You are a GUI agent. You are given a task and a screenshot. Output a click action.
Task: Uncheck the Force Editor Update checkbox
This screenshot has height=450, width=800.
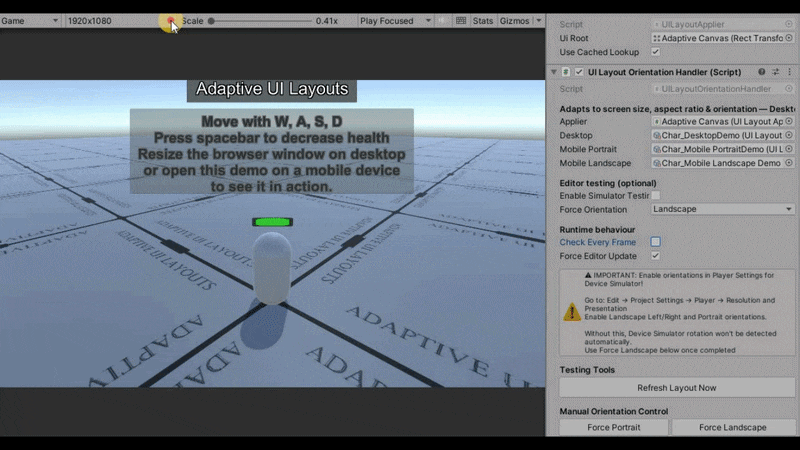(656, 256)
